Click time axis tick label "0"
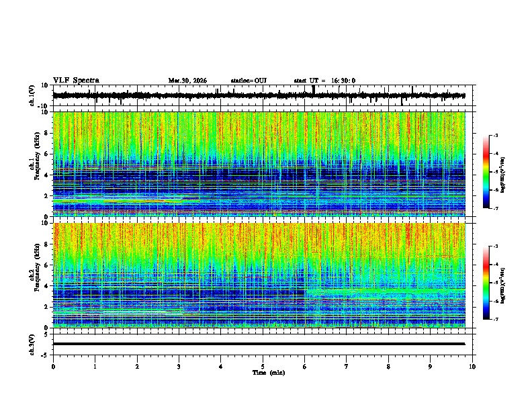Screen dimensions: 532x411 [53, 367]
